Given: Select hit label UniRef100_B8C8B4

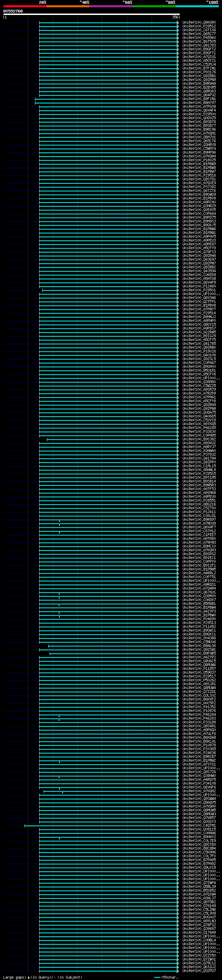Looking at the screenshot, I should point(199,848).
